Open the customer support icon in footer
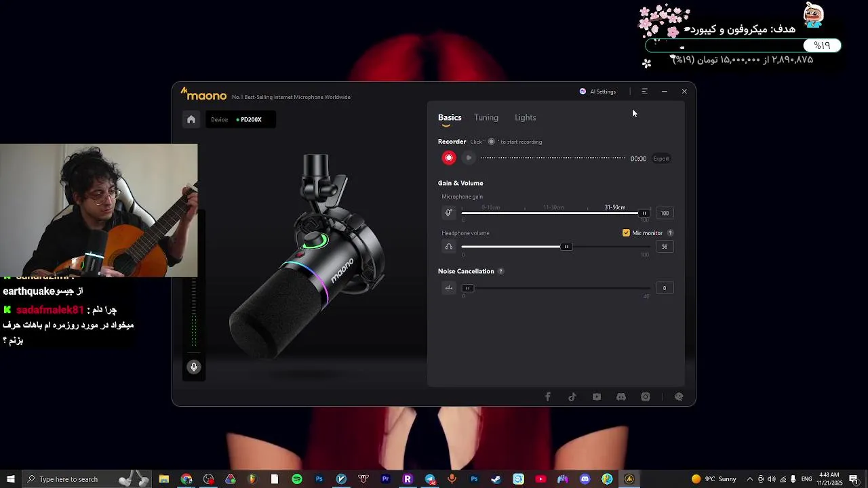This screenshot has width=868, height=488. point(679,397)
